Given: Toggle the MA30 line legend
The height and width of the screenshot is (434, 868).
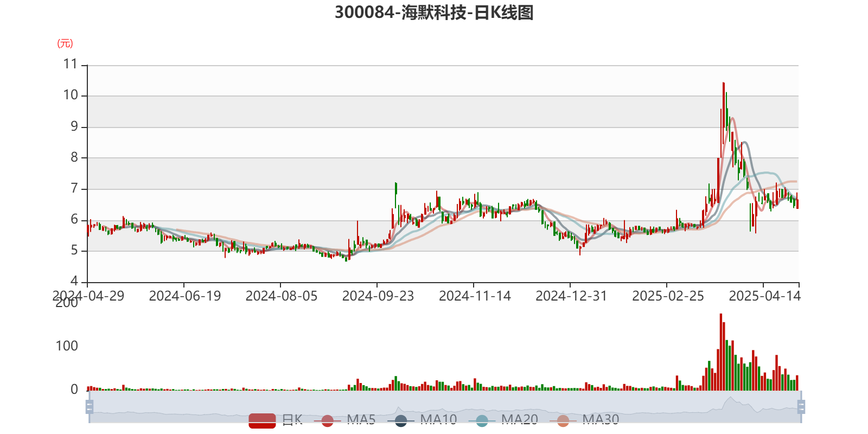Looking at the screenshot, I should click(584, 420).
